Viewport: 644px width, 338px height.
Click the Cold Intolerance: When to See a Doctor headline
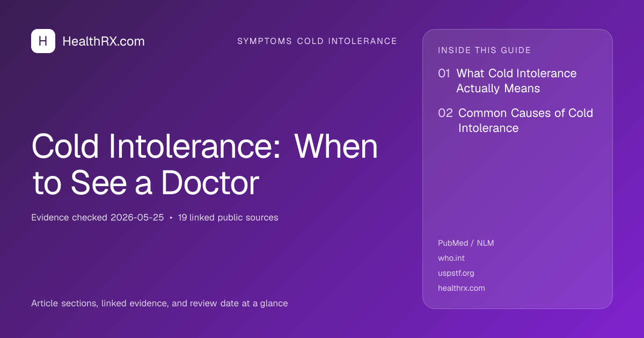(204, 165)
